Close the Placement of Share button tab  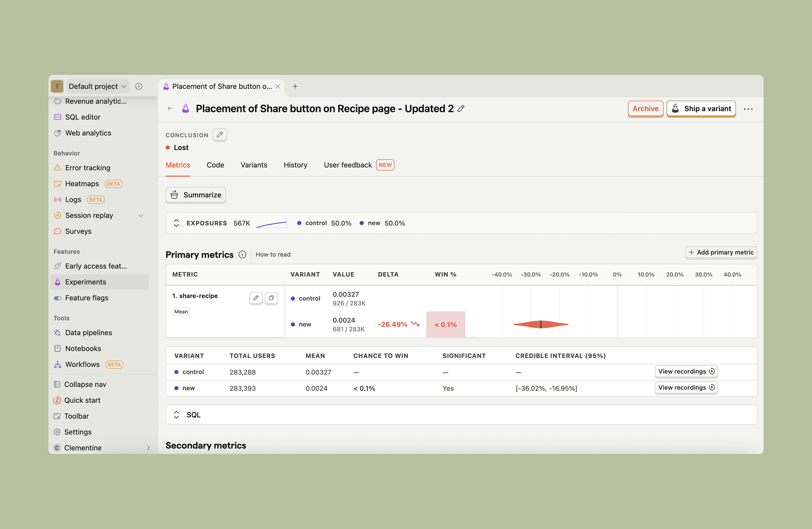[278, 86]
